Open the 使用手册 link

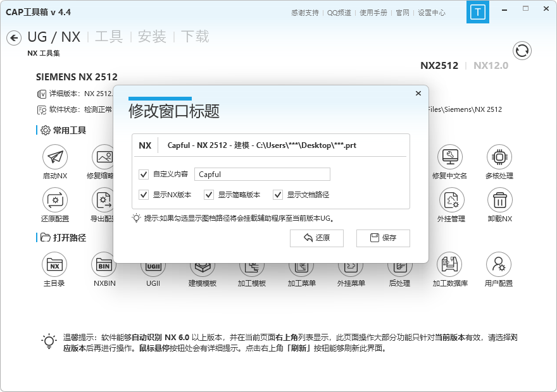click(x=373, y=13)
